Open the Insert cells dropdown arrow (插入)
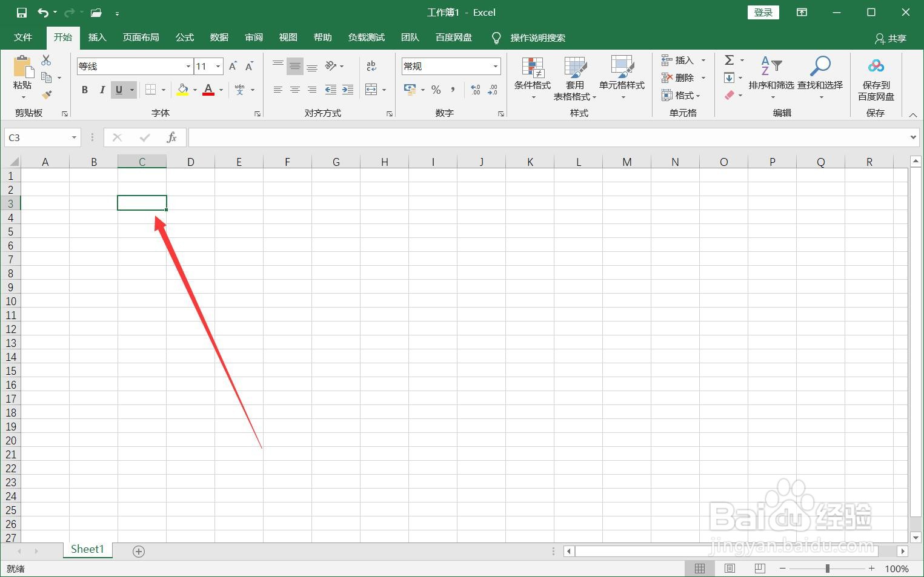 coord(703,60)
